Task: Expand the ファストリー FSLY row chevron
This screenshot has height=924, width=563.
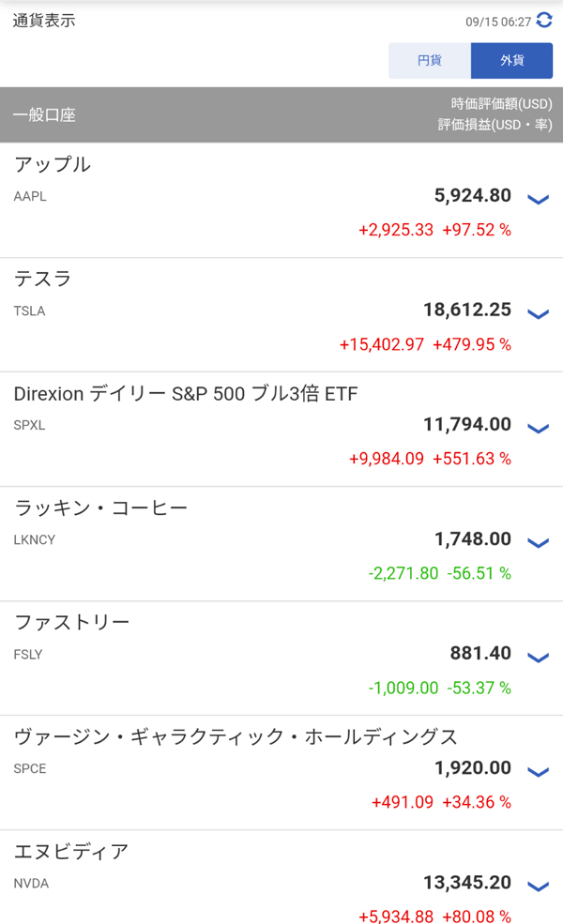Action: coord(538,658)
